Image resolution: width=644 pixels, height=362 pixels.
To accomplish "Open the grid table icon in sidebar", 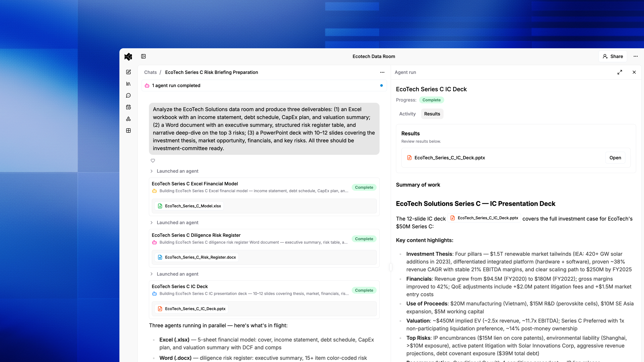I will coord(128,131).
